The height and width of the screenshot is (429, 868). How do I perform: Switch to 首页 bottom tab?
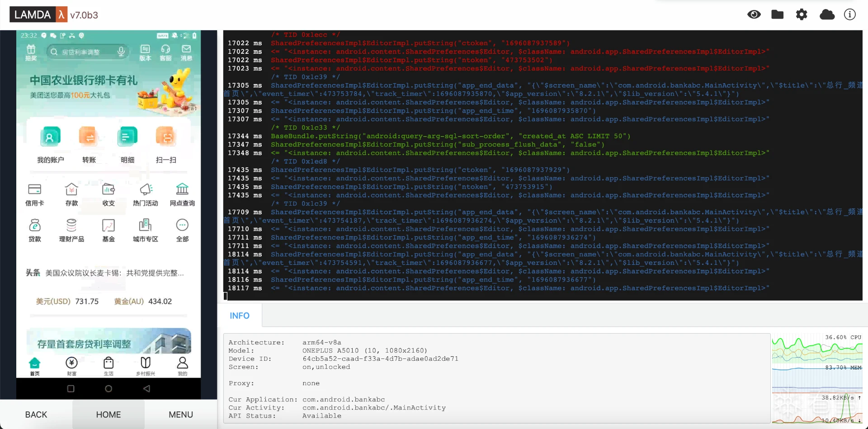click(35, 366)
